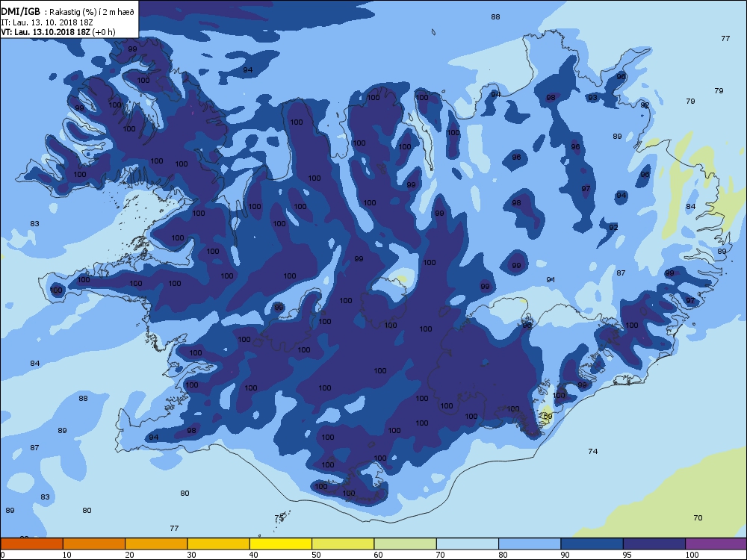Pick the pale yellow 50–60 legend segment

343,544
